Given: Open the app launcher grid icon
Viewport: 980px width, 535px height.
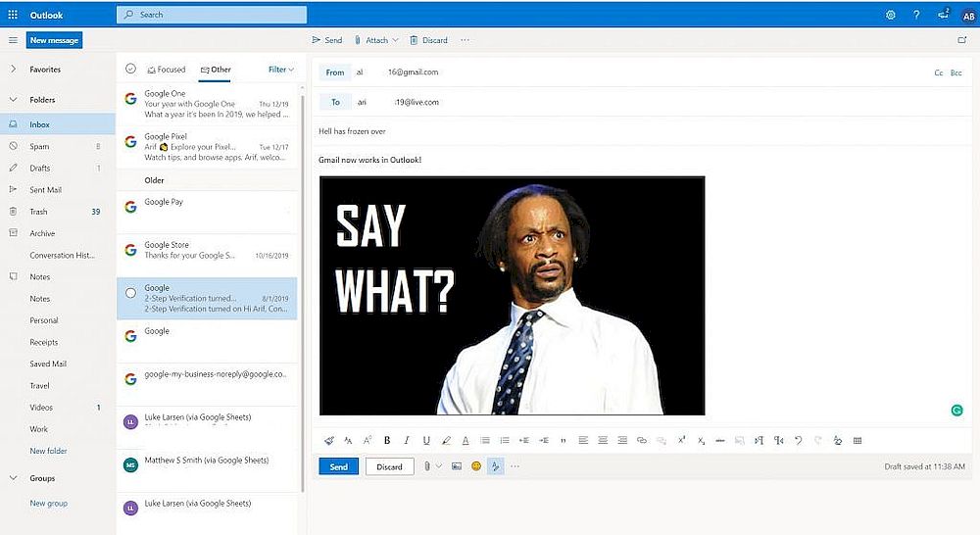Looking at the screenshot, I should 13,15.
